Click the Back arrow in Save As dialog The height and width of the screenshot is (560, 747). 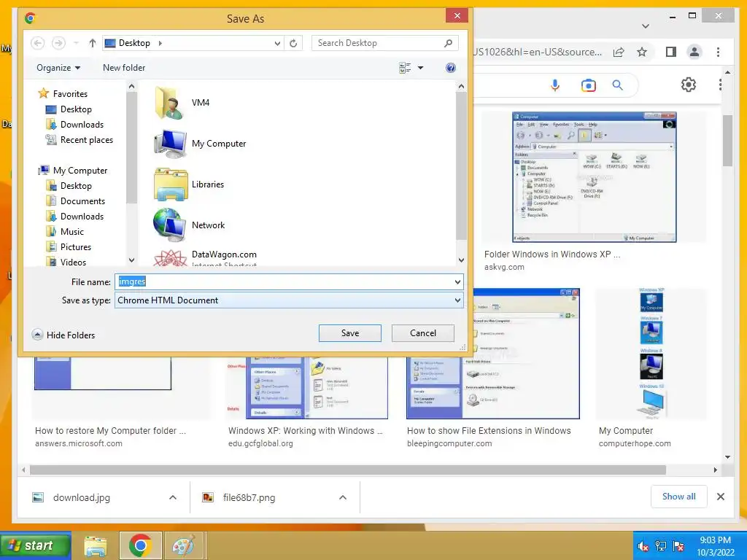click(38, 43)
